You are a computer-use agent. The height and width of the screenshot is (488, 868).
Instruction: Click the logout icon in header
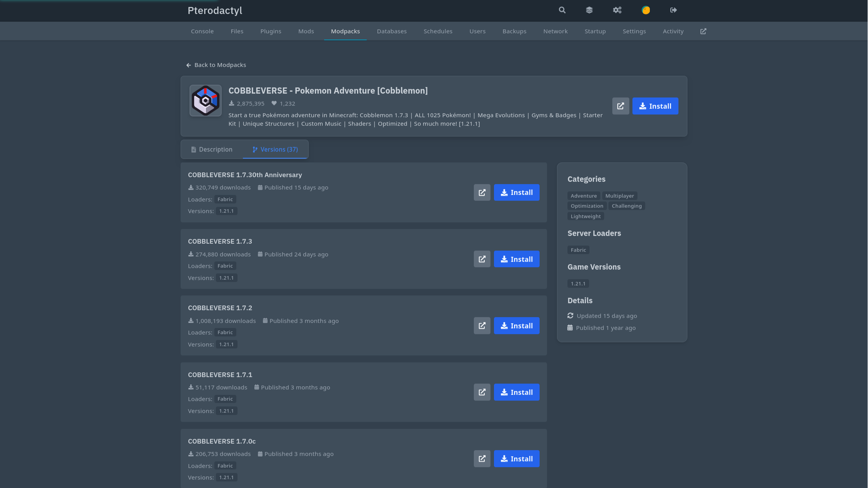(x=673, y=10)
